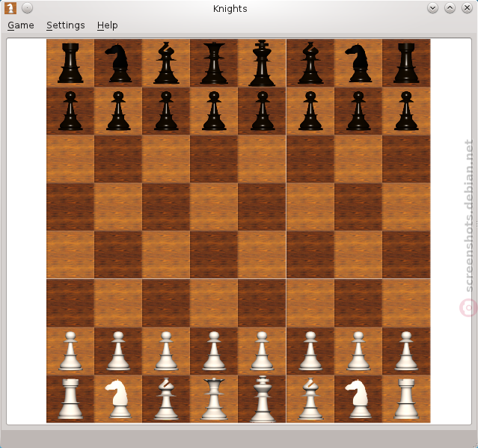478x448 pixels.
Task: Select the black king on e8
Action: (262, 63)
